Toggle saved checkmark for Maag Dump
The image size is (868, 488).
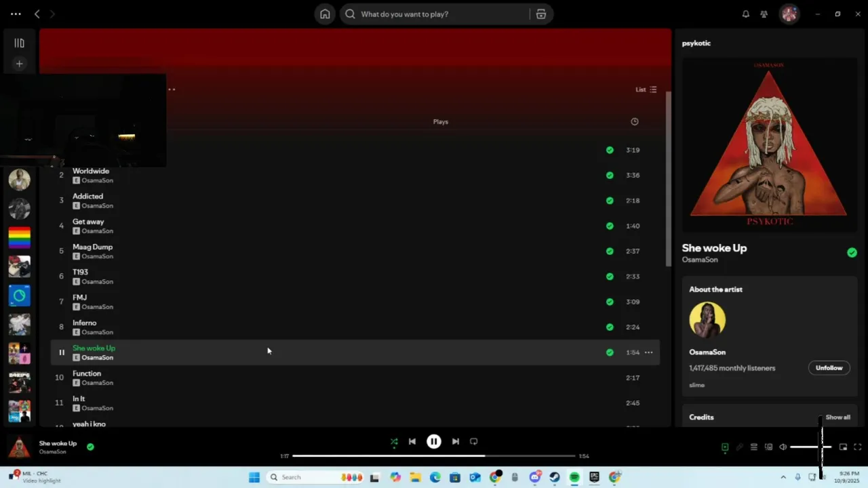[x=610, y=251]
